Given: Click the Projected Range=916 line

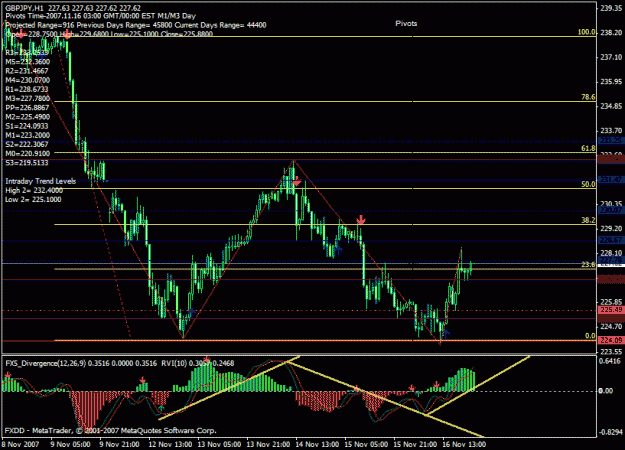Looking at the screenshot, I should tap(136, 25).
